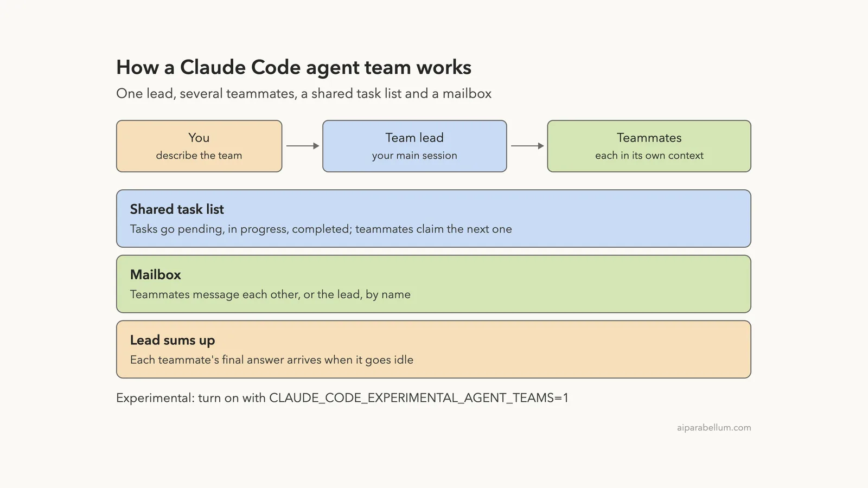Click the "Lead sums up" heading
Viewport: 868px width, 488px height.
coord(173,341)
